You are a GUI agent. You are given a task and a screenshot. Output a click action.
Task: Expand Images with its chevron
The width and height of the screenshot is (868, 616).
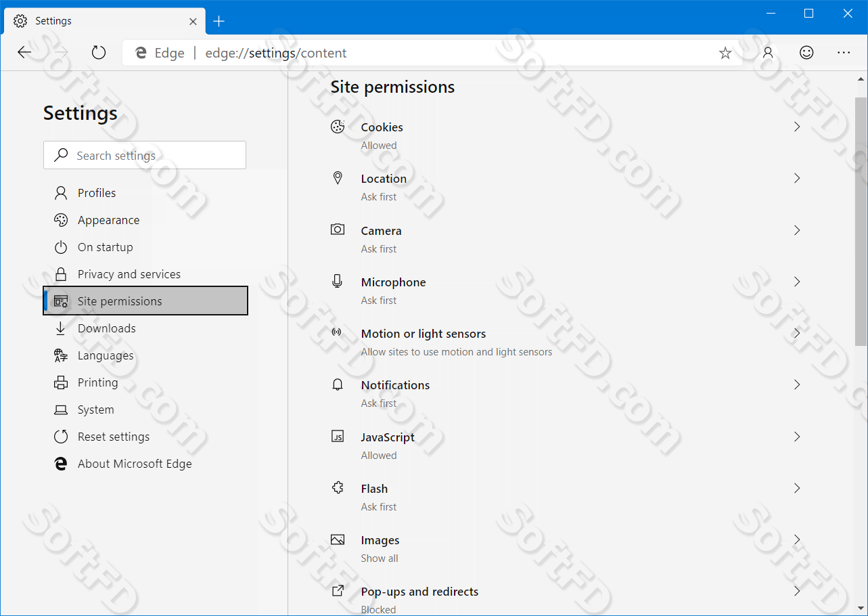pyautogui.click(x=797, y=540)
